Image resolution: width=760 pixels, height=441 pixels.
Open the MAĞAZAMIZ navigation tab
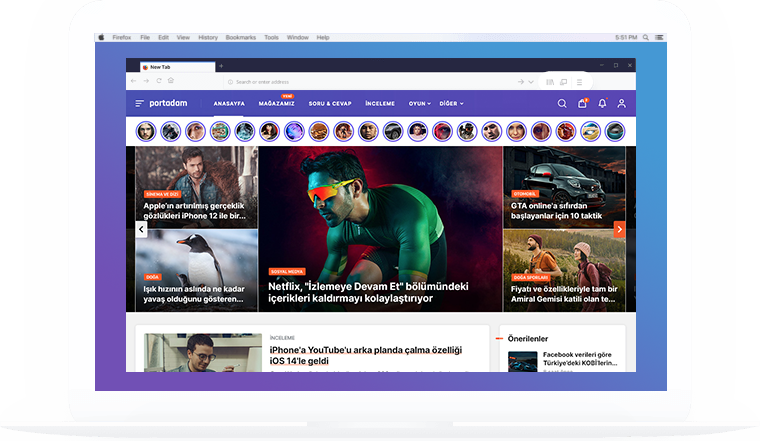(277, 104)
